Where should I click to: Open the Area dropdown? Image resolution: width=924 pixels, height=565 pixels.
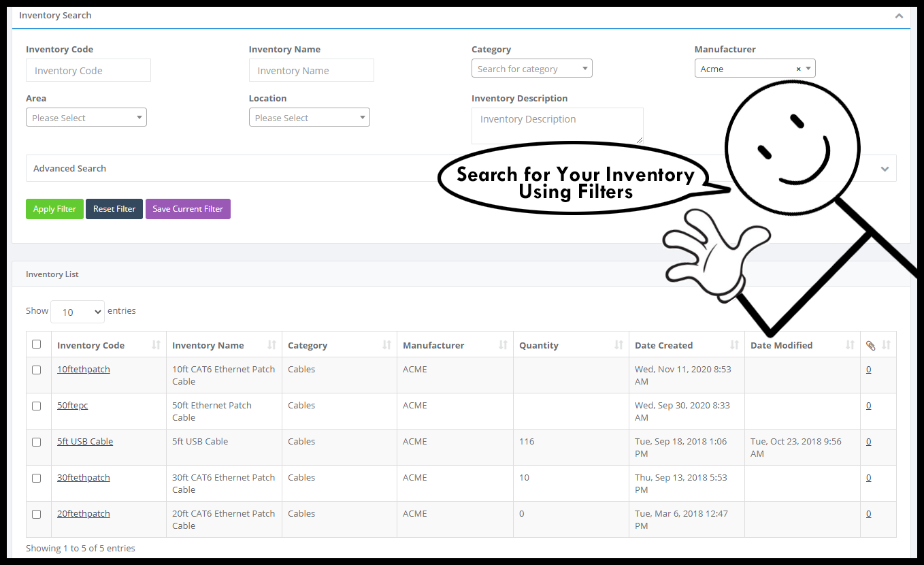point(86,117)
